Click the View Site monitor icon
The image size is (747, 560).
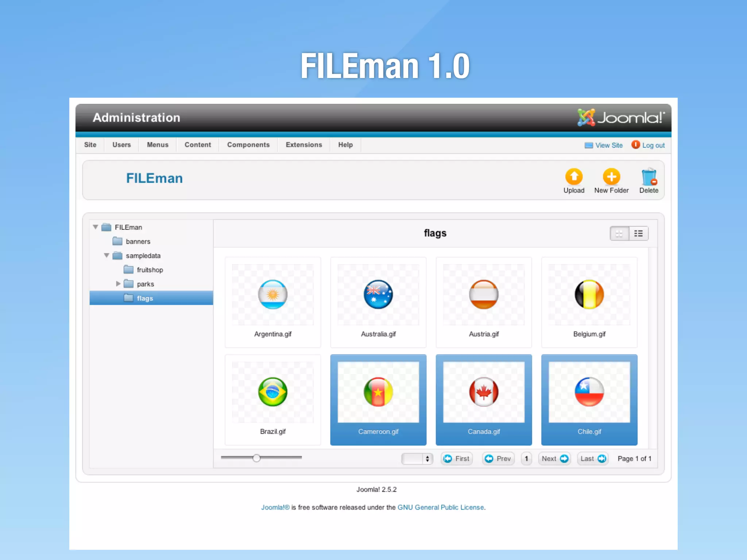coord(589,145)
